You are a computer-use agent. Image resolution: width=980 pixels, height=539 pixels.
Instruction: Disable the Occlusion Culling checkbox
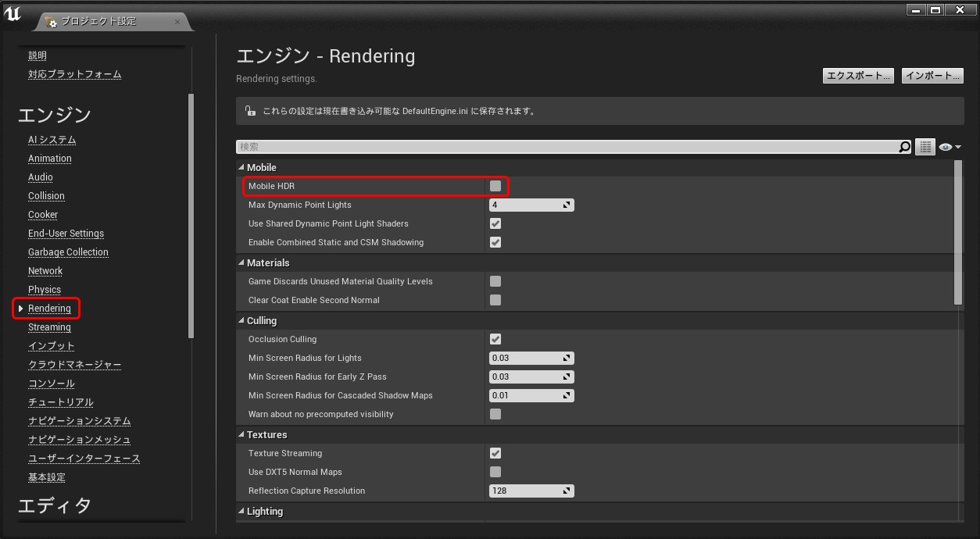coord(495,339)
